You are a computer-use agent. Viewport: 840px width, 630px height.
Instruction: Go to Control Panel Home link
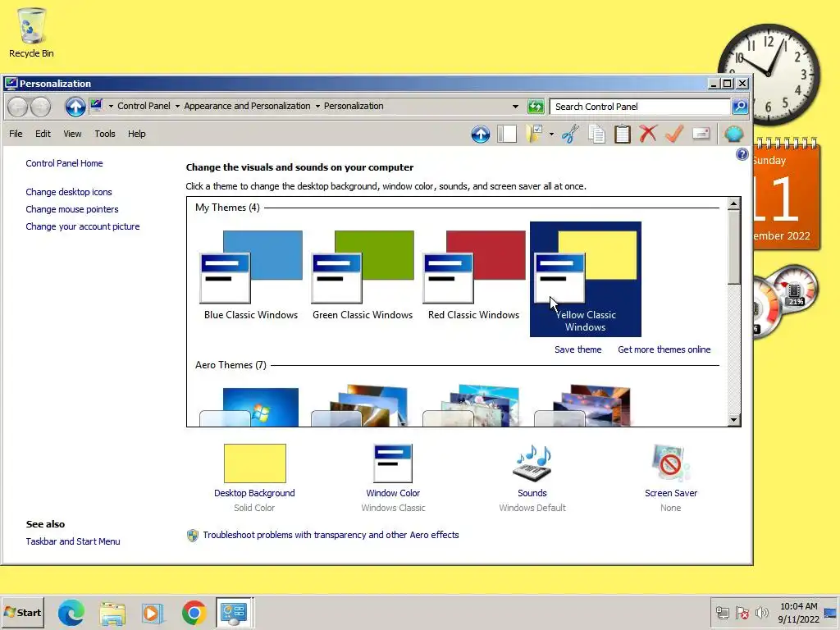(x=64, y=163)
